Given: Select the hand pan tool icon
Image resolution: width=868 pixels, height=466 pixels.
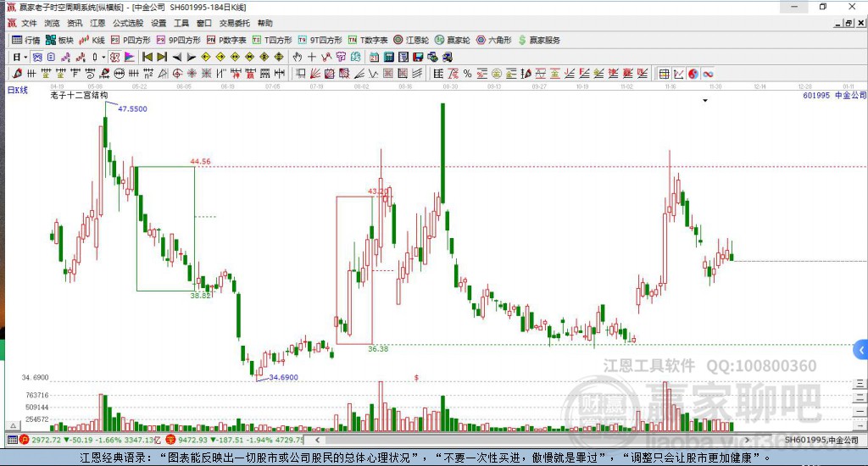Looking at the screenshot, I should coord(298,57).
